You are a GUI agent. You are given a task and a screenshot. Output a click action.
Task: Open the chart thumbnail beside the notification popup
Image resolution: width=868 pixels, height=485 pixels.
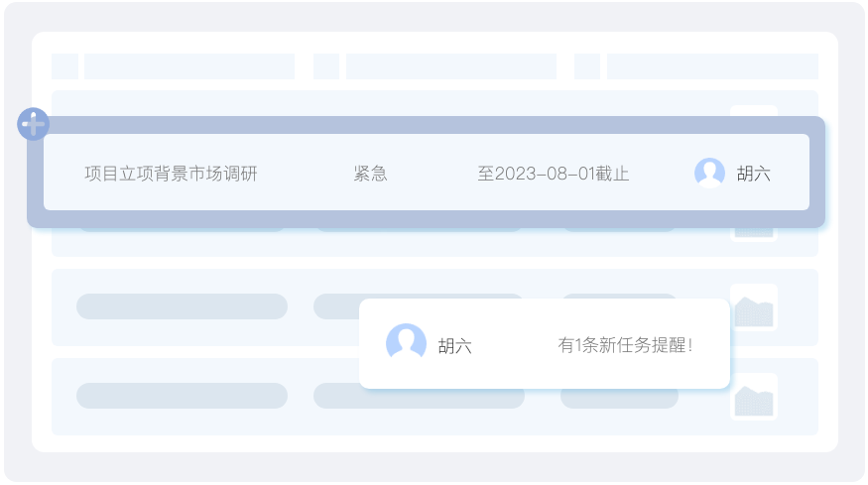pyautogui.click(x=754, y=308)
